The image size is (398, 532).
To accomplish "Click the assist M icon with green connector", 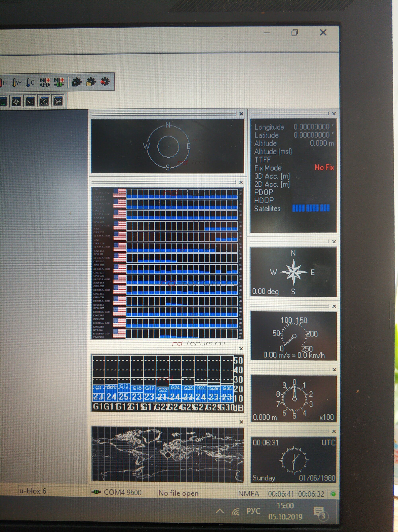I will pos(59,82).
